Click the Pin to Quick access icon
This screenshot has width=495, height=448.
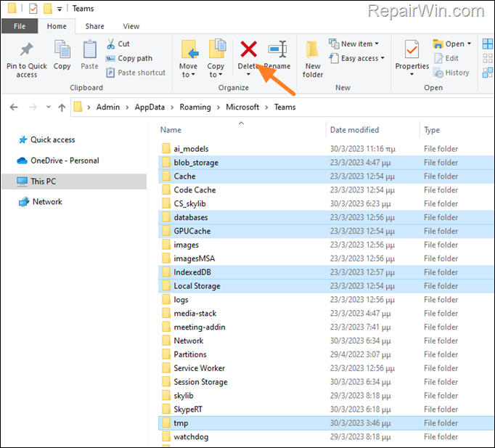[27, 49]
